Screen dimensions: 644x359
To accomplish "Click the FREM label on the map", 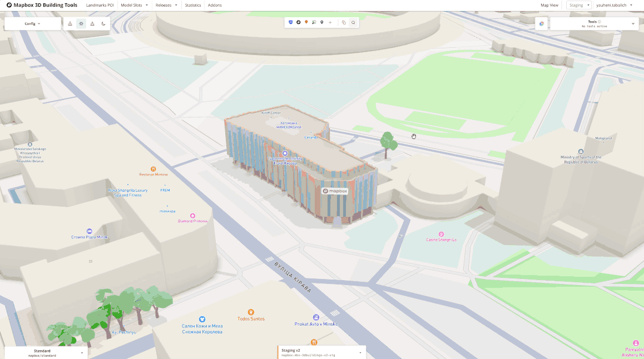I will click(165, 191).
